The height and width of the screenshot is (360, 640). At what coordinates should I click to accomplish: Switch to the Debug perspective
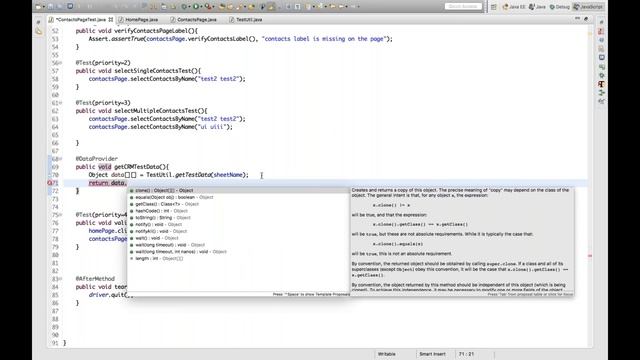pyautogui.click(x=560, y=7)
